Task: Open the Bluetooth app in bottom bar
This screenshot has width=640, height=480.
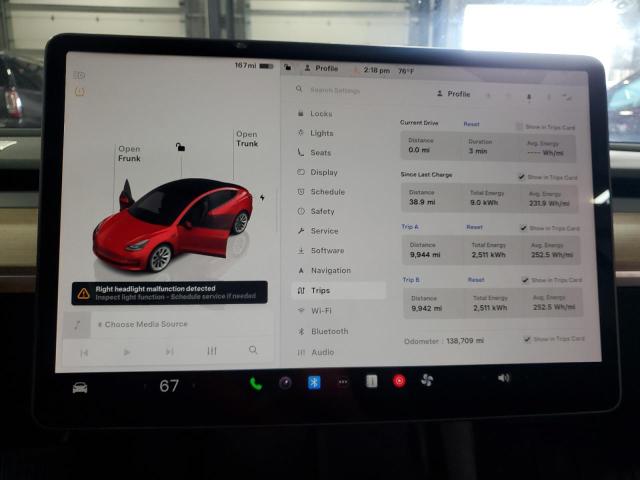Action: click(x=313, y=382)
